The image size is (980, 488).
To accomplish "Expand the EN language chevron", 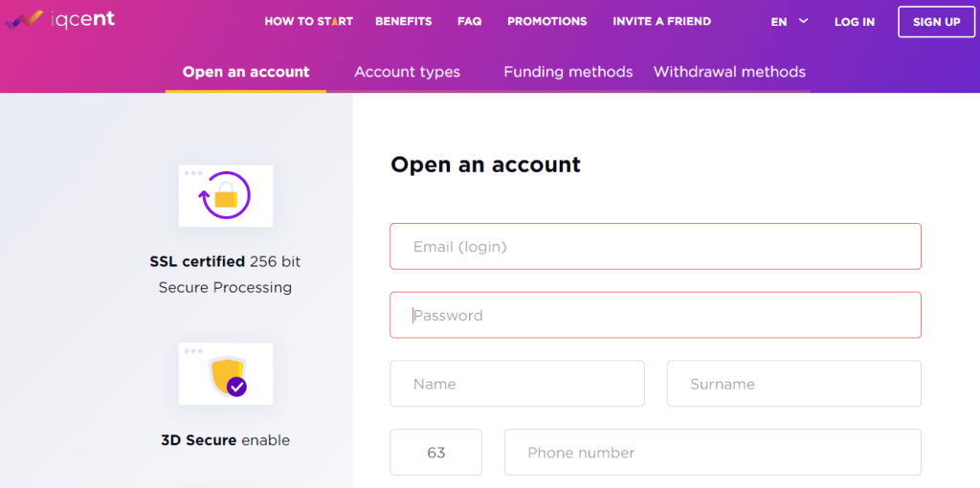I will [x=804, y=21].
